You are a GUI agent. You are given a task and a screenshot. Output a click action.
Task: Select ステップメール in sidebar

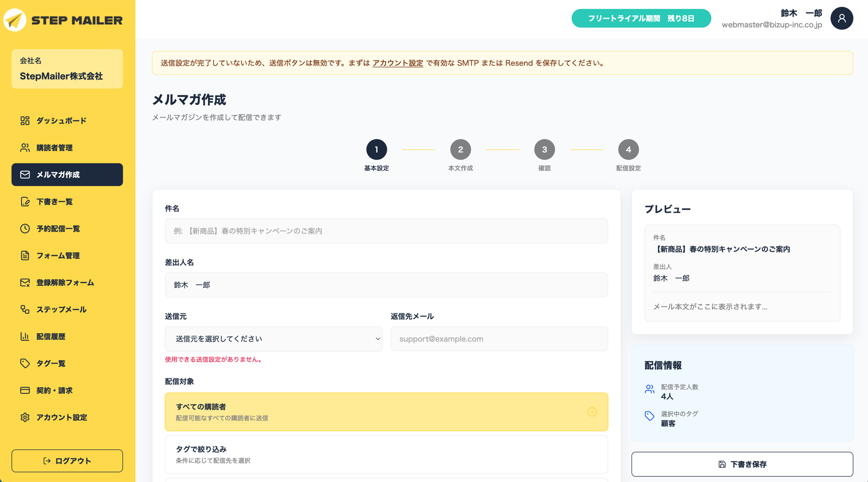click(x=67, y=310)
